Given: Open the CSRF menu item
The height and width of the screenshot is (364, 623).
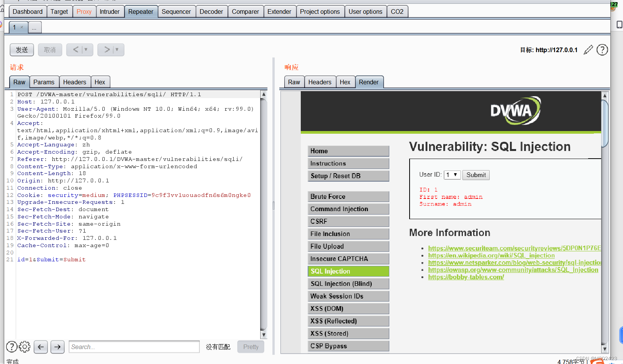Looking at the screenshot, I should (x=348, y=221).
